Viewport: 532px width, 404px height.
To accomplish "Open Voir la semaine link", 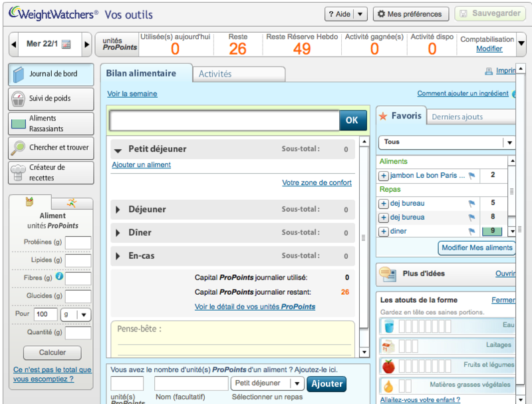I will click(x=132, y=94).
